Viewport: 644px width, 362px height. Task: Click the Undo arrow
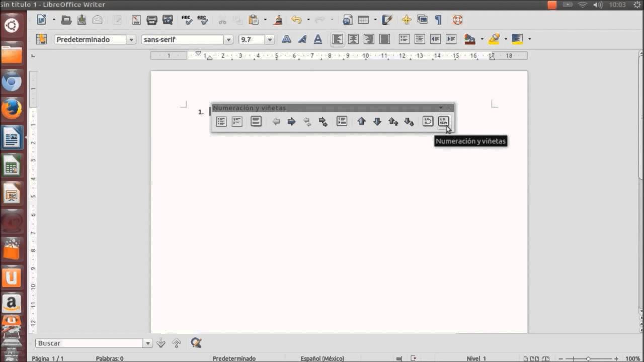pyautogui.click(x=296, y=20)
